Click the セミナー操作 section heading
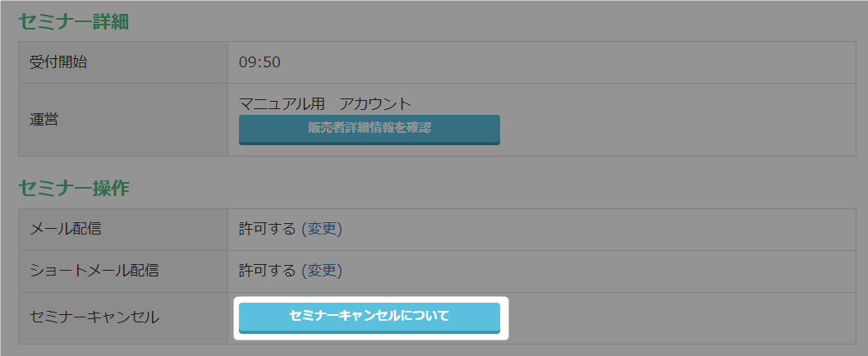This screenshot has height=356, width=868. [x=73, y=188]
